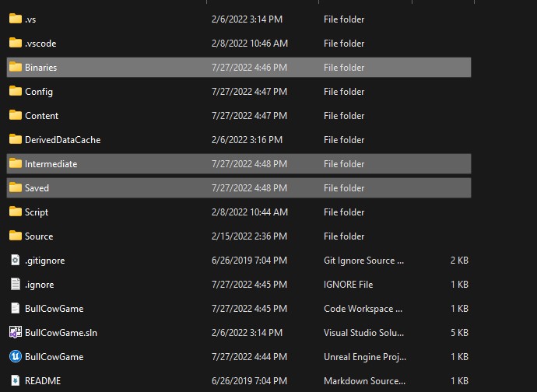Click the .ignore file icon

[x=15, y=284]
